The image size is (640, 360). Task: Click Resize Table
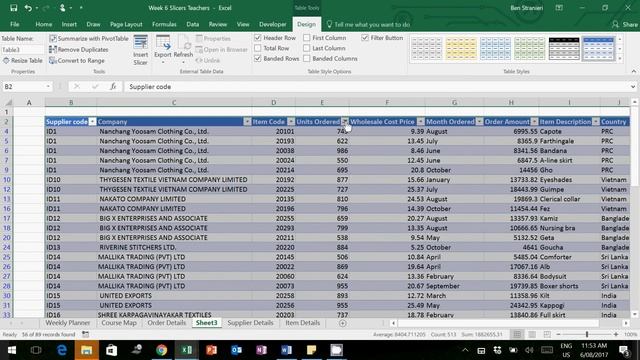tap(23, 60)
